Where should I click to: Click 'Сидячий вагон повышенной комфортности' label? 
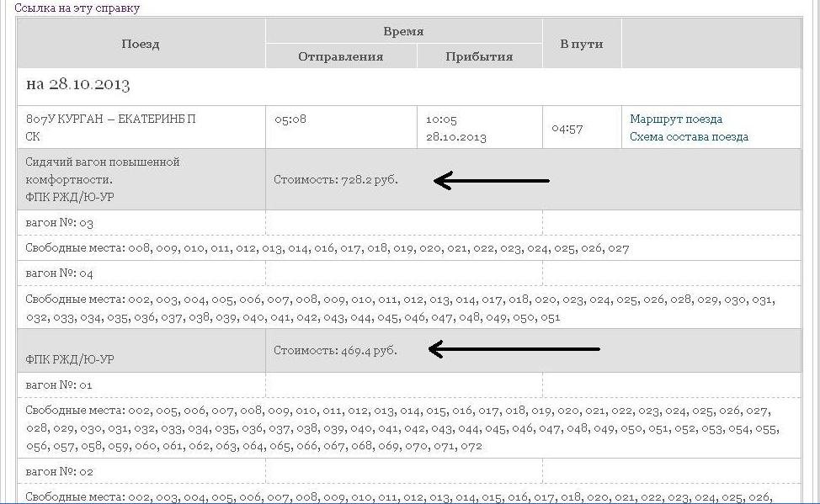[x=102, y=170]
